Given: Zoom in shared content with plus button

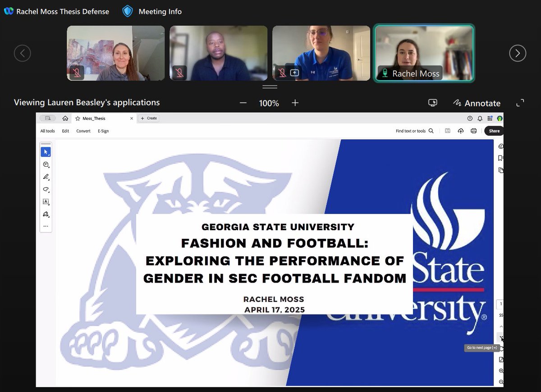Looking at the screenshot, I should (295, 103).
